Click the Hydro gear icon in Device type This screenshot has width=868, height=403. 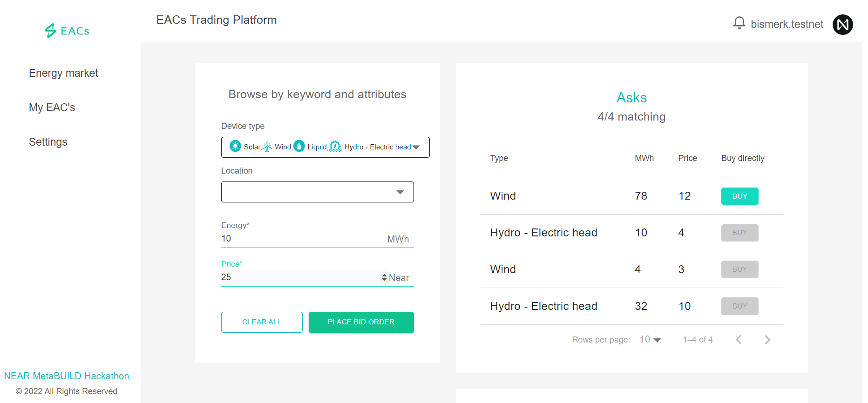[335, 146]
